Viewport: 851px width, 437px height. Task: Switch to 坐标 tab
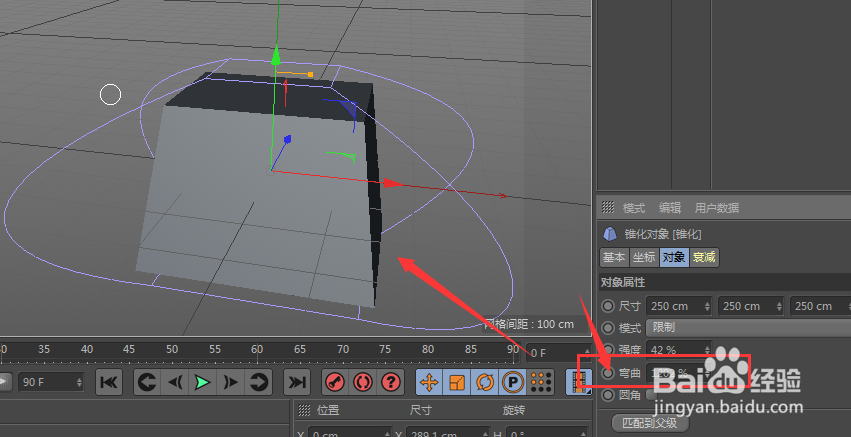(644, 257)
